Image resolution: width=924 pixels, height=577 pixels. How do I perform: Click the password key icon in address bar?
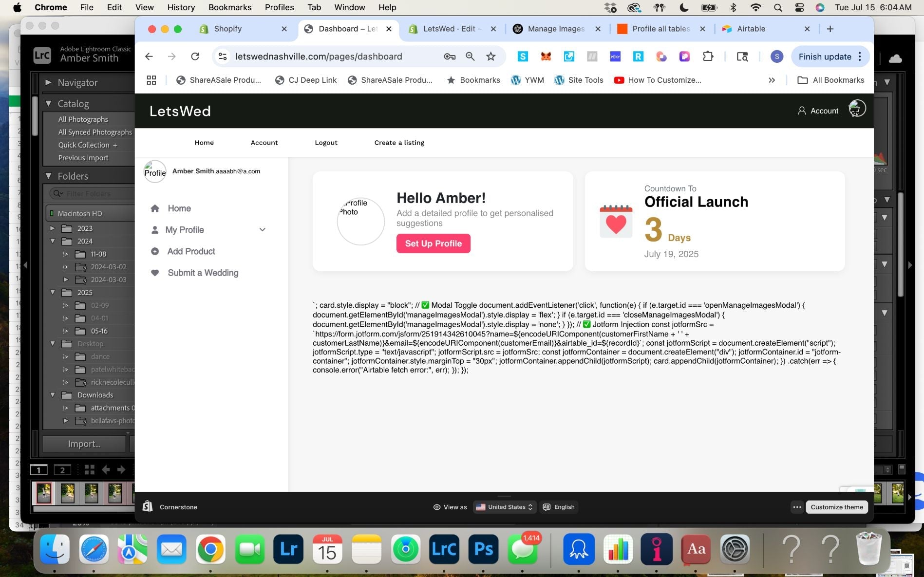click(x=449, y=56)
